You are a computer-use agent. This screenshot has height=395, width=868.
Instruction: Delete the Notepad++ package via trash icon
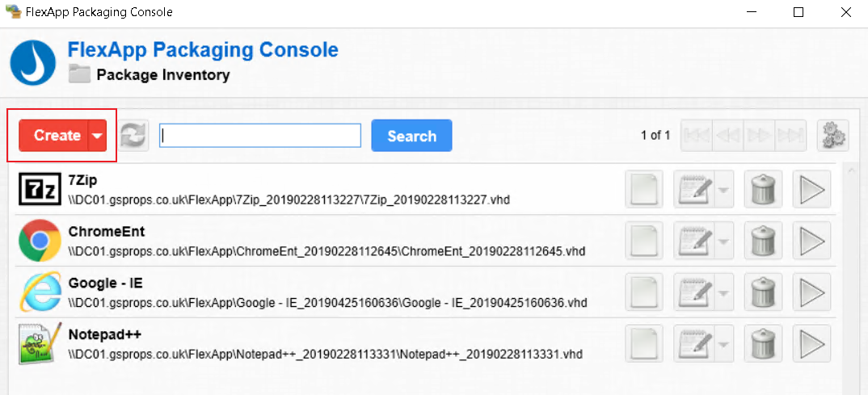[x=760, y=343]
